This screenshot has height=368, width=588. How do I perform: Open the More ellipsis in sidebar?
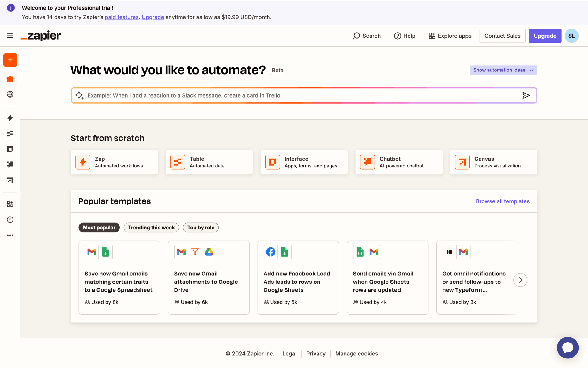(x=10, y=235)
